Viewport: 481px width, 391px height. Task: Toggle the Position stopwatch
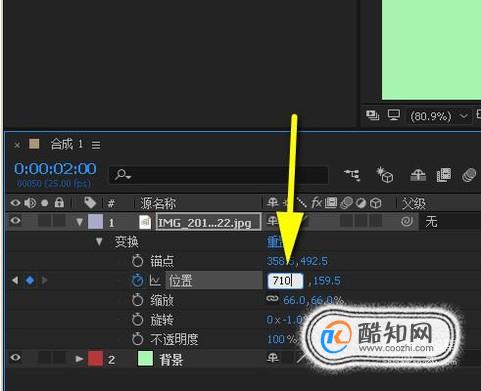pyautogui.click(x=137, y=281)
